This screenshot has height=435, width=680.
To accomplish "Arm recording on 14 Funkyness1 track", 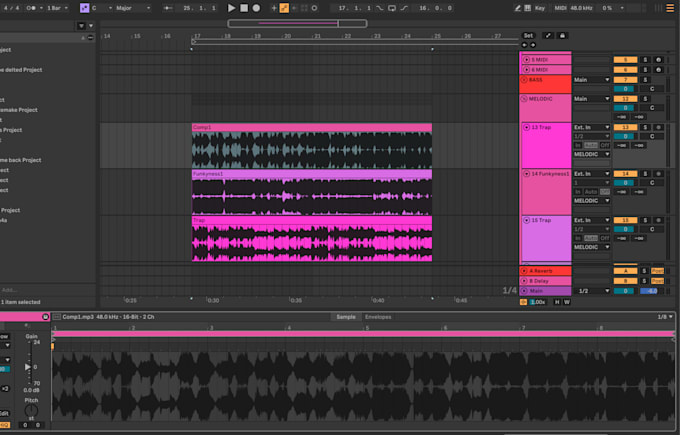I will (x=658, y=174).
